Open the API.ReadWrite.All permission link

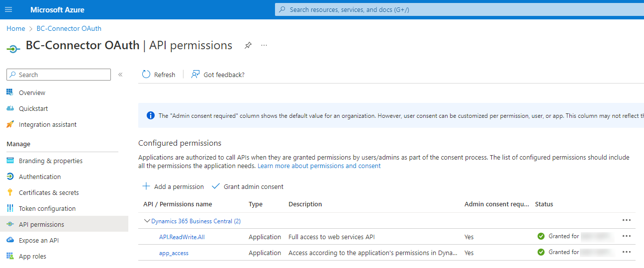point(182,237)
